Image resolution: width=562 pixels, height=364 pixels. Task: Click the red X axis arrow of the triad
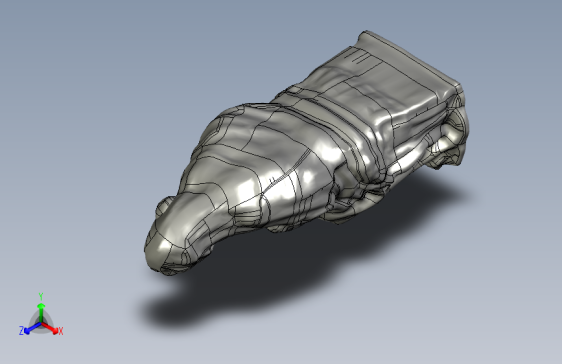click(50, 328)
